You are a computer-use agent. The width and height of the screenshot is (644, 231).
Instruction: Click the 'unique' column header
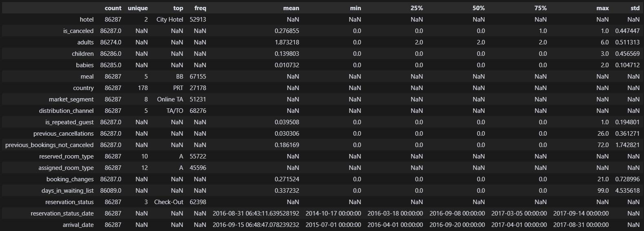click(x=137, y=8)
